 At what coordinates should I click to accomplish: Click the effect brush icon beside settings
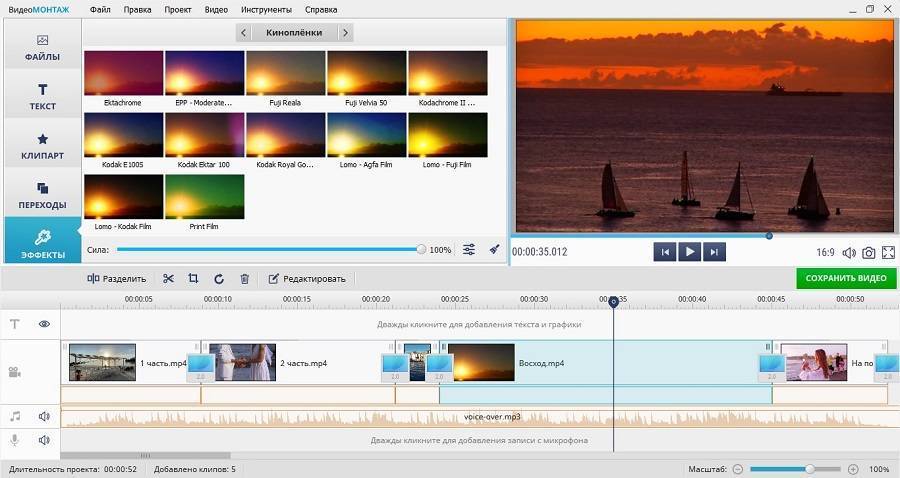[x=494, y=250]
